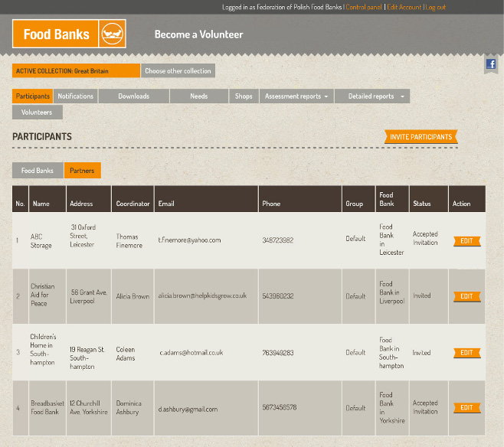Edit the Christian Aid for Peace row

(466, 296)
